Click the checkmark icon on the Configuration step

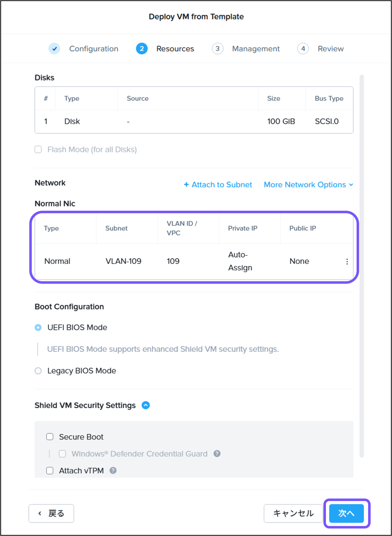[54, 48]
